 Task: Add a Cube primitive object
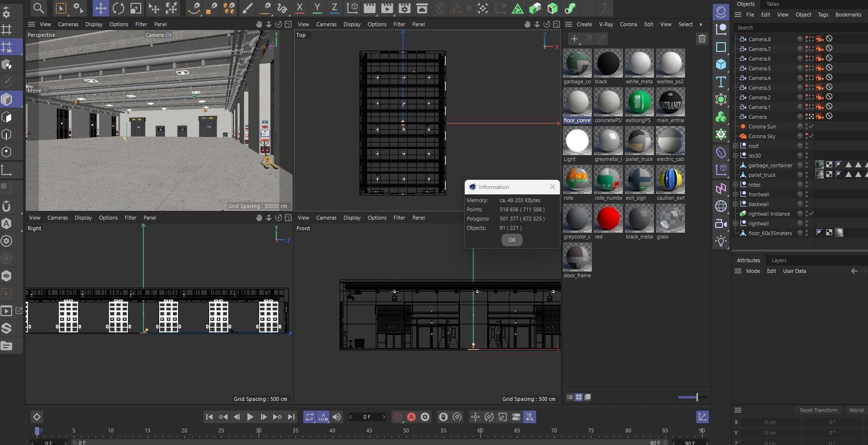(721, 64)
